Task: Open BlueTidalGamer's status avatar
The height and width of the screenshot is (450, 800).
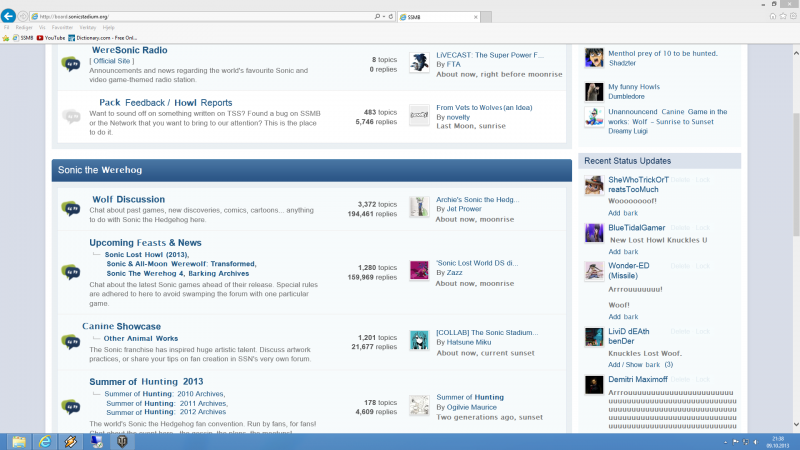Action: point(594,233)
